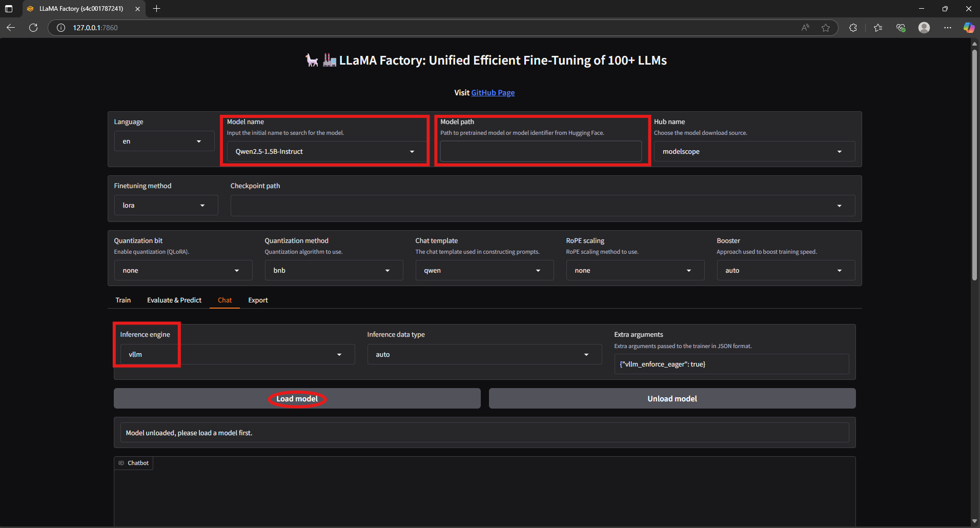Expand the Booster dropdown
The width and height of the screenshot is (980, 528).
(786, 271)
